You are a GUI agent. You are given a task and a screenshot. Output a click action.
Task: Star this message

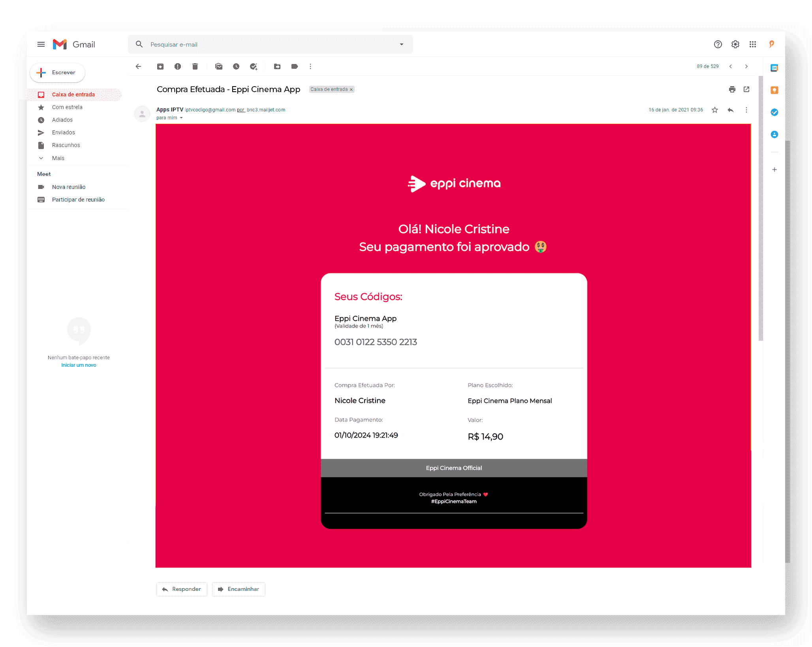point(715,110)
